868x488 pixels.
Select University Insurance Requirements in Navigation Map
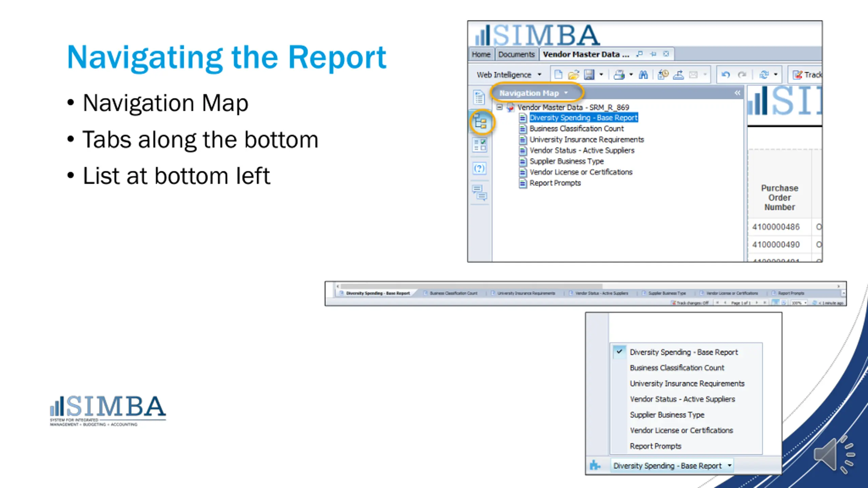[587, 139]
